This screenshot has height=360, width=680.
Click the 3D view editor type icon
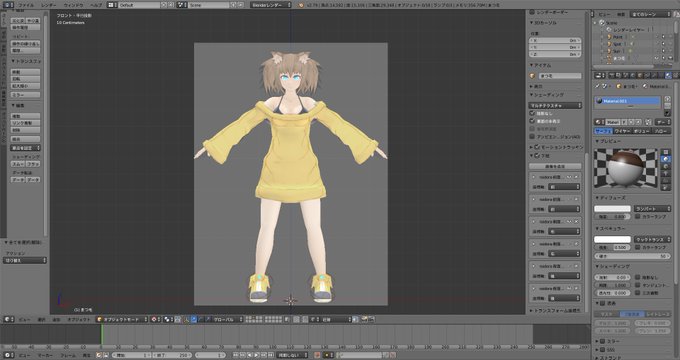click(10, 319)
